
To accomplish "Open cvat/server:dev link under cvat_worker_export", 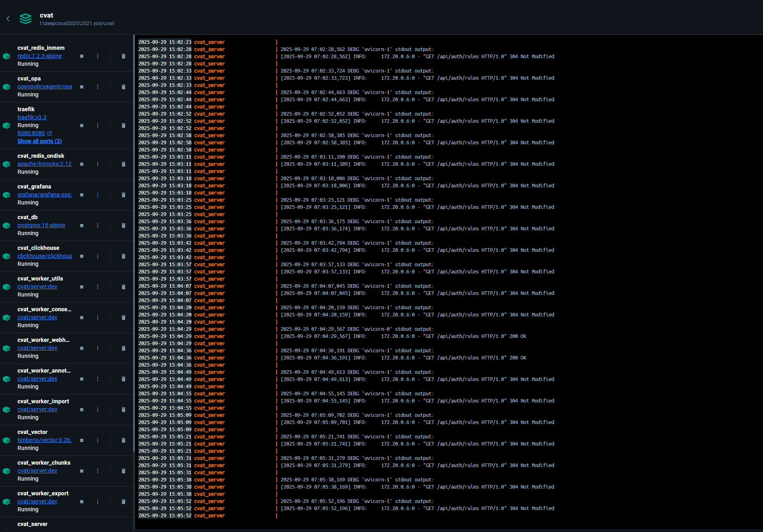I will click(37, 501).
